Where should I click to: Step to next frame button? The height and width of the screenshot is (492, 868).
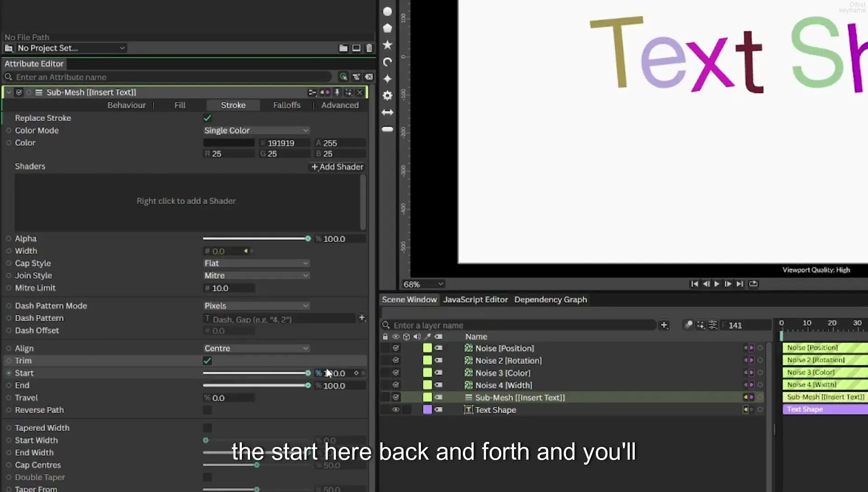click(728, 284)
